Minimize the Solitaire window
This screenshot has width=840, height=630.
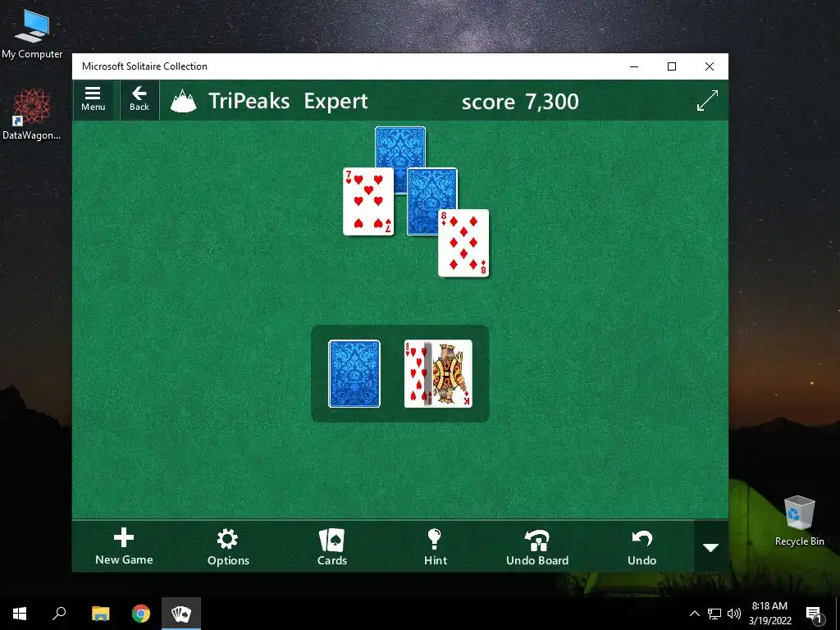click(634, 66)
